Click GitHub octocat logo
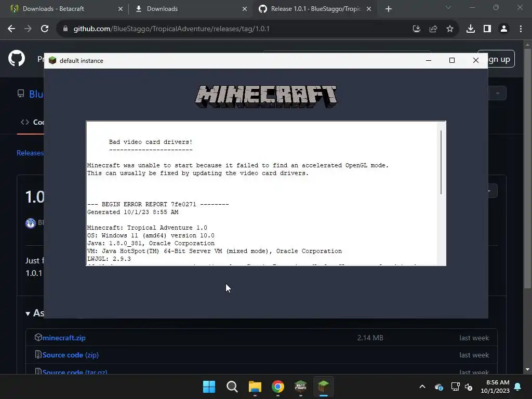The width and height of the screenshot is (532, 399). tap(17, 58)
